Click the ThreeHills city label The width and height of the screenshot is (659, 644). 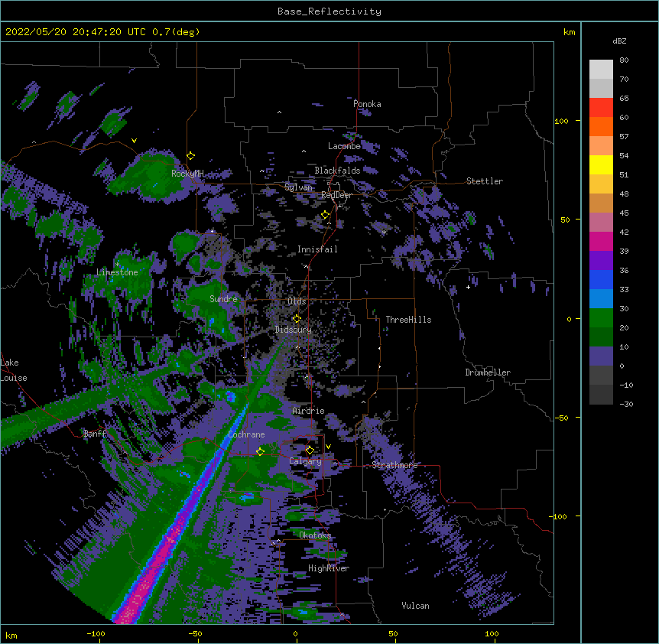[408, 320]
